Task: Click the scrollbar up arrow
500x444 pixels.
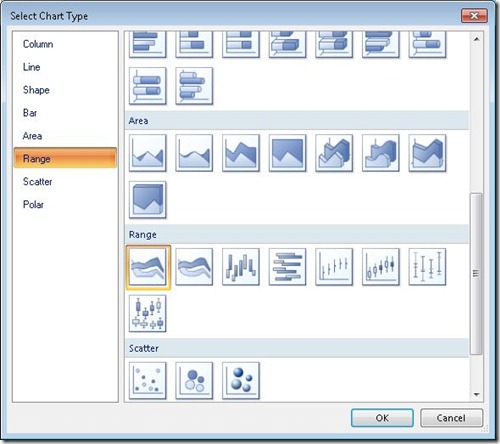Action: [477, 39]
